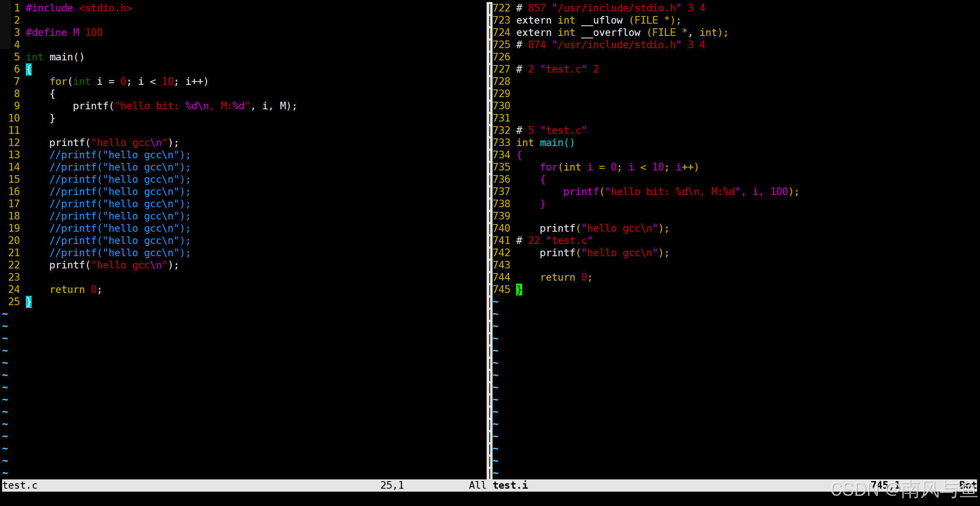This screenshot has width=980, height=506.
Task: Click printf with expanded 100 on line 737
Action: (681, 192)
